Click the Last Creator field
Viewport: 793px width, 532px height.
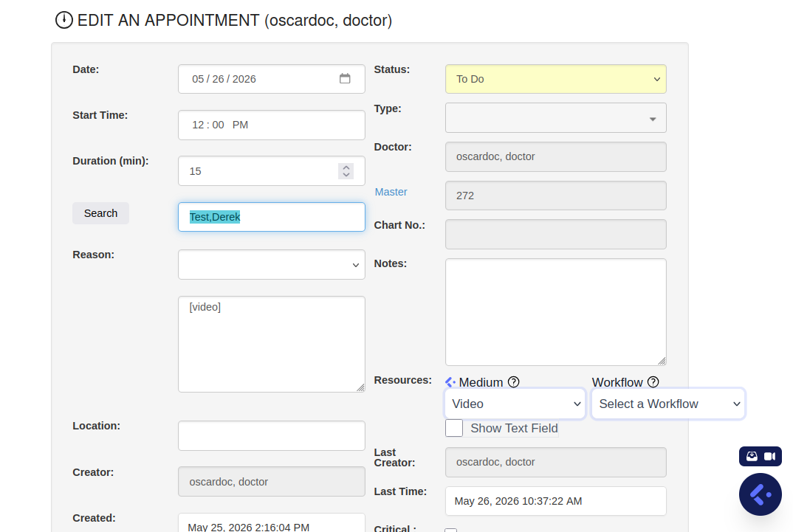click(556, 462)
